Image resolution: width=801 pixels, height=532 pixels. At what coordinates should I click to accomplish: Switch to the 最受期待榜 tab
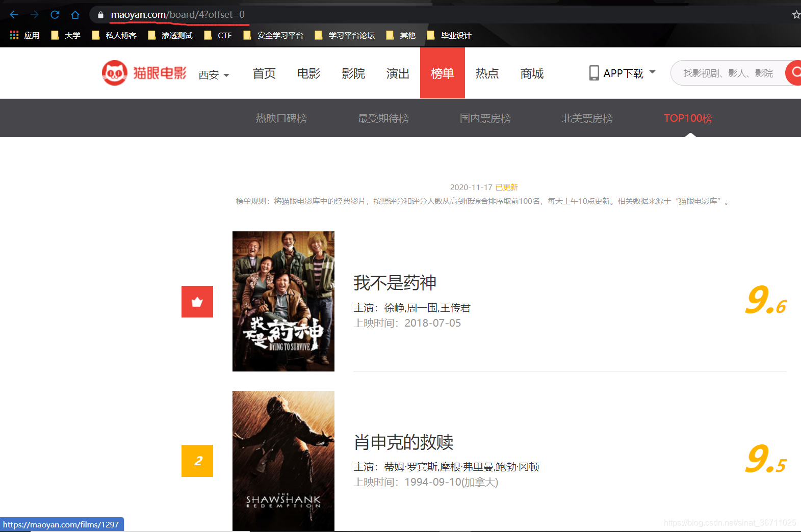coord(383,118)
